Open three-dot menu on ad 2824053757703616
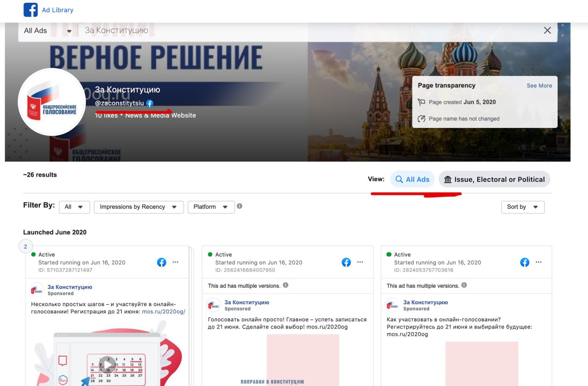588x386 pixels. click(x=538, y=262)
